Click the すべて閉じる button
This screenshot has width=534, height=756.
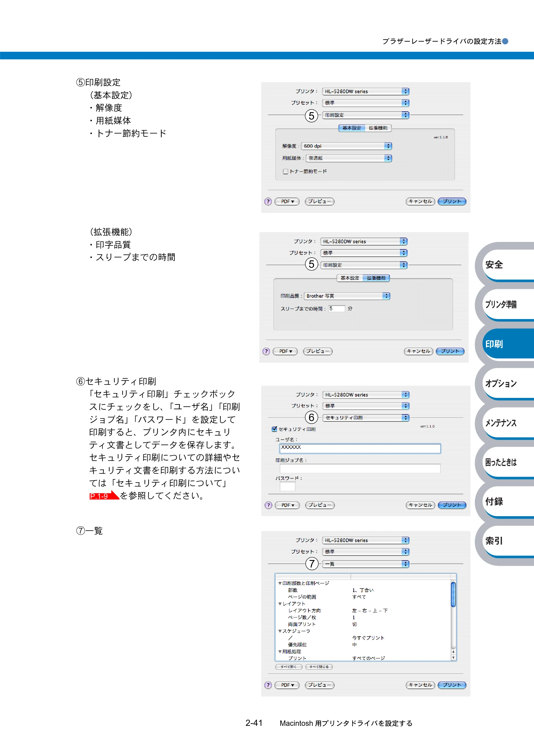pos(319,667)
